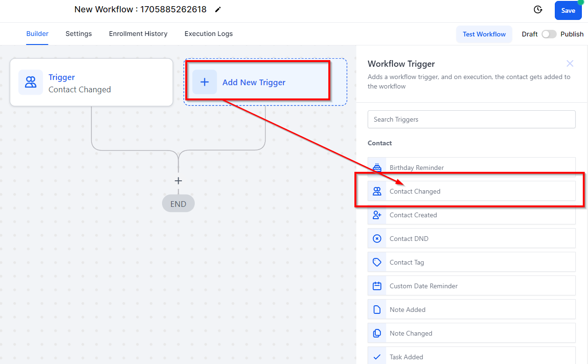Click the Birthday Reminder cake icon
The image size is (588, 364).
tap(377, 168)
